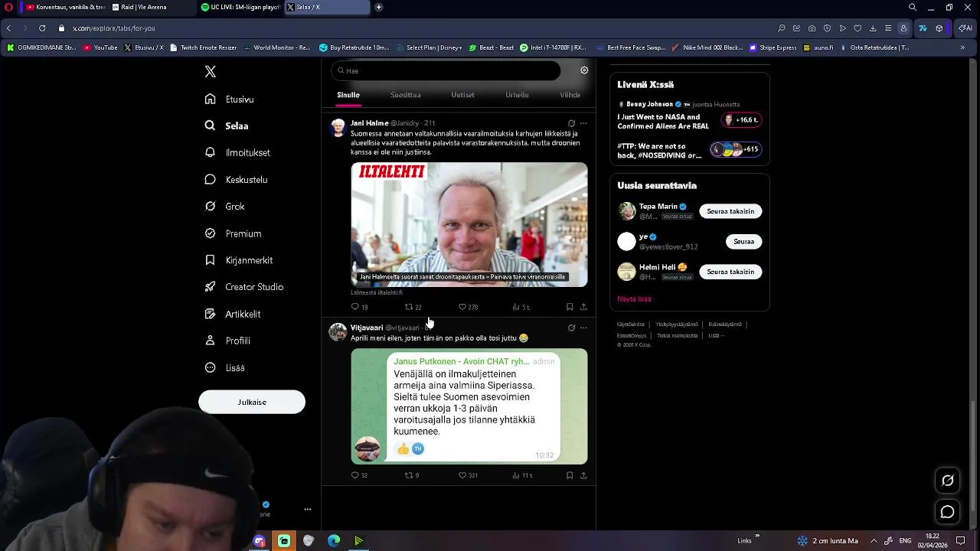Screen dimensions: 980x551
Task: Switch to the Urheilu tab
Action: tap(517, 95)
